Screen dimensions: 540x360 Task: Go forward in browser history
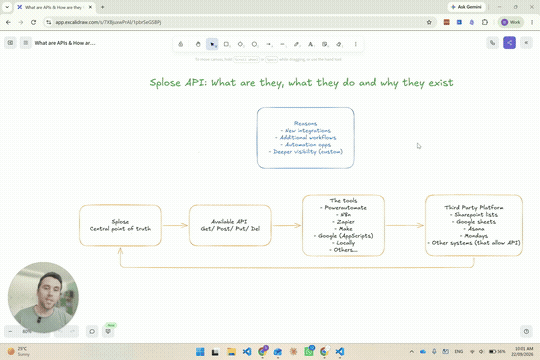click(x=21, y=22)
